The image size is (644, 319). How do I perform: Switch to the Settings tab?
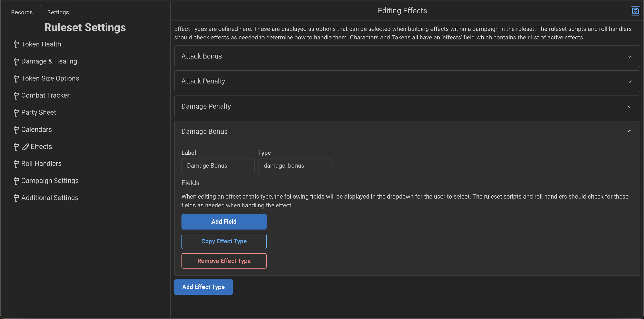(x=58, y=12)
